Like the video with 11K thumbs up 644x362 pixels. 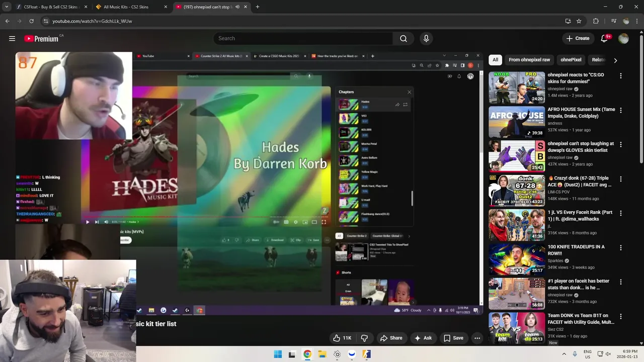tap(342, 338)
